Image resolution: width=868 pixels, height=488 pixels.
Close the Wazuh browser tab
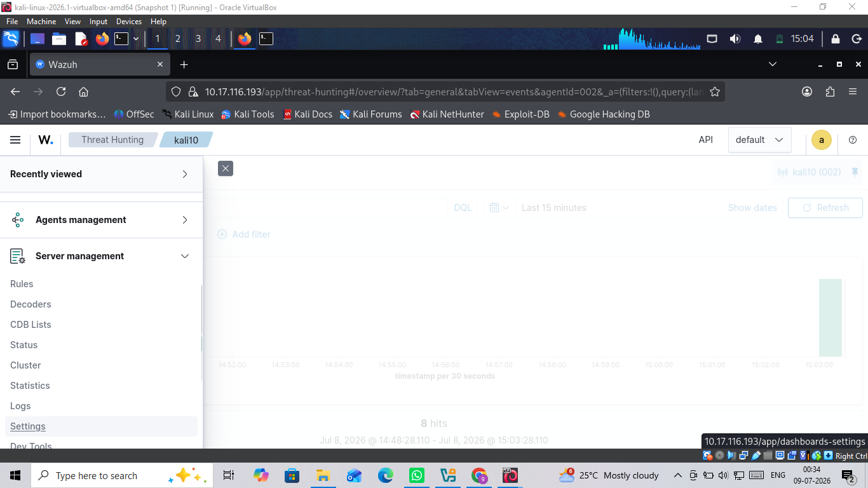tap(160, 64)
